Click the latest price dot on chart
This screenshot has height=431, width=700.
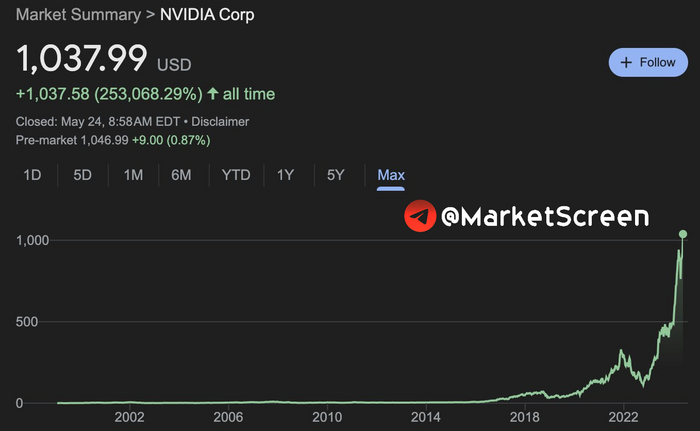pyautogui.click(x=683, y=234)
